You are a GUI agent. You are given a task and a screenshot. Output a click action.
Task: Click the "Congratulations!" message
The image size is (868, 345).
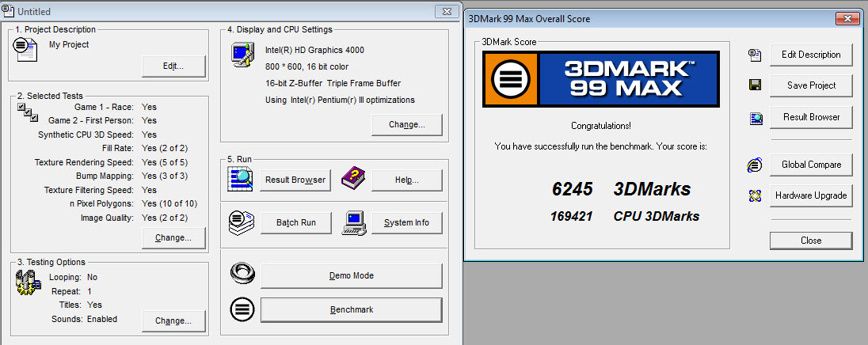click(600, 126)
